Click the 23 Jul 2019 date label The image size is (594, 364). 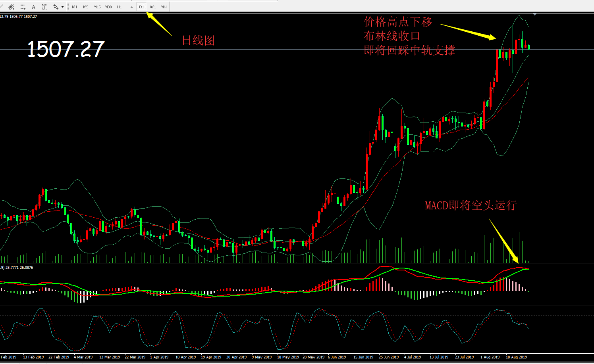(x=464, y=357)
